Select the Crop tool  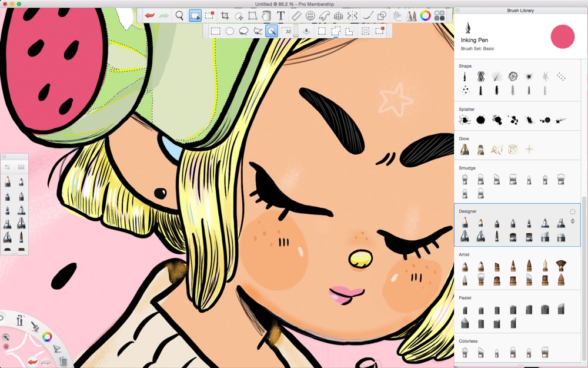225,16
